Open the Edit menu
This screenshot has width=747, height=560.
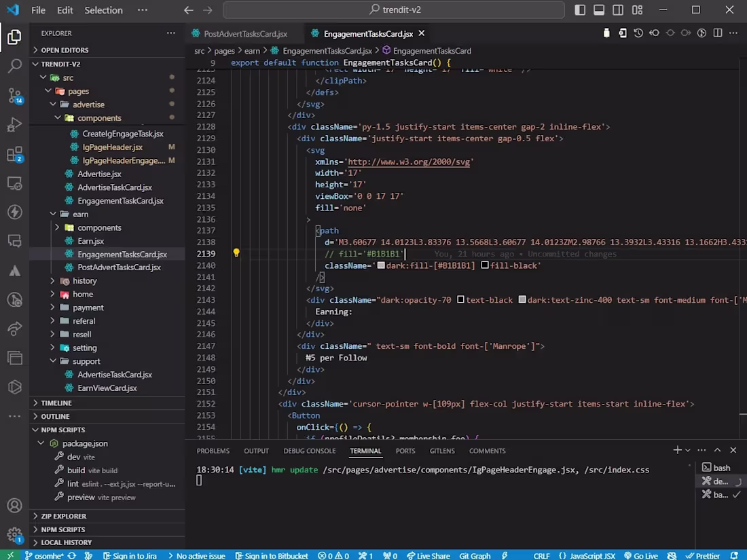(65, 10)
